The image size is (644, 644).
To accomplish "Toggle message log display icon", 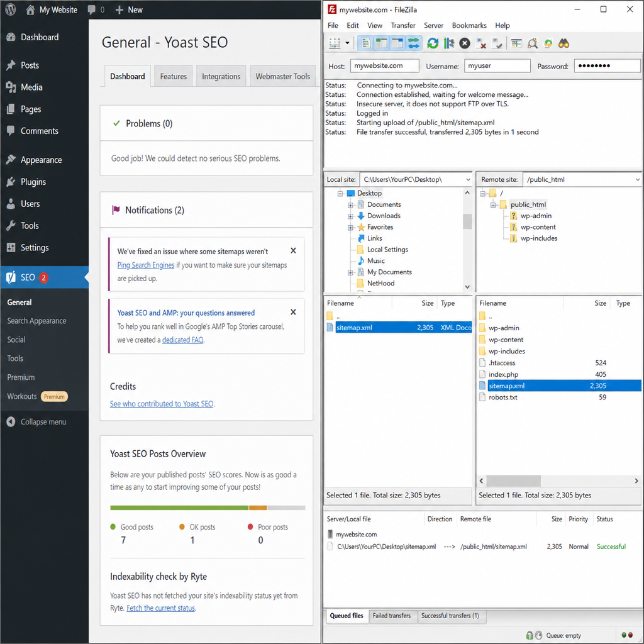I will [365, 43].
